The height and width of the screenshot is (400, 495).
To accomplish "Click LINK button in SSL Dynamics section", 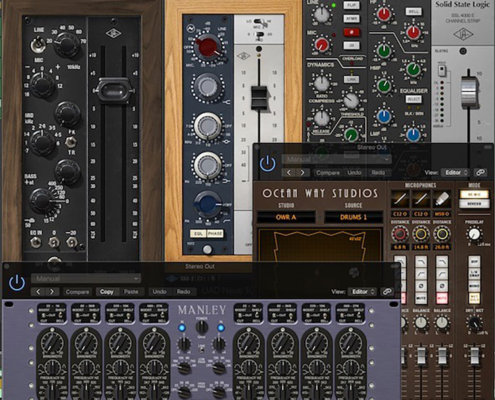I will [x=351, y=79].
